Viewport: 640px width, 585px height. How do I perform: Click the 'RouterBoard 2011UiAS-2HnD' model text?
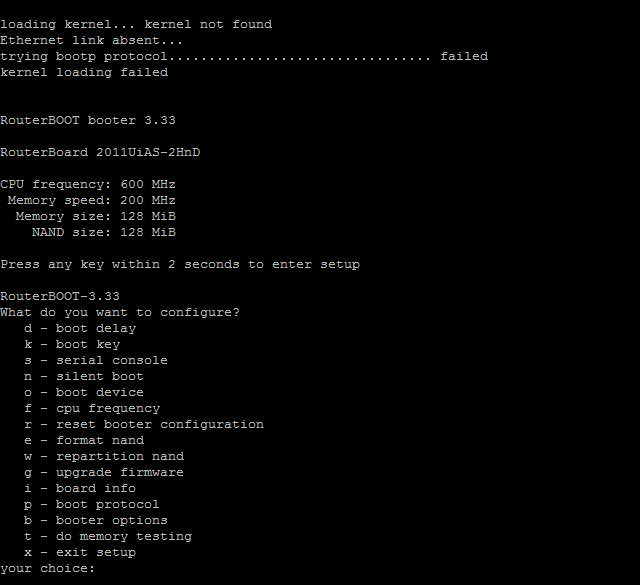(100, 152)
